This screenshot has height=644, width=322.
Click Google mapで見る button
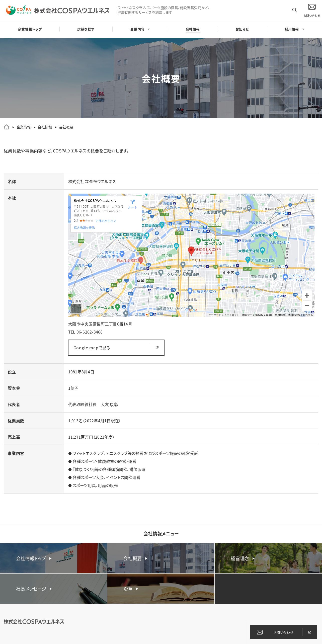point(116,348)
